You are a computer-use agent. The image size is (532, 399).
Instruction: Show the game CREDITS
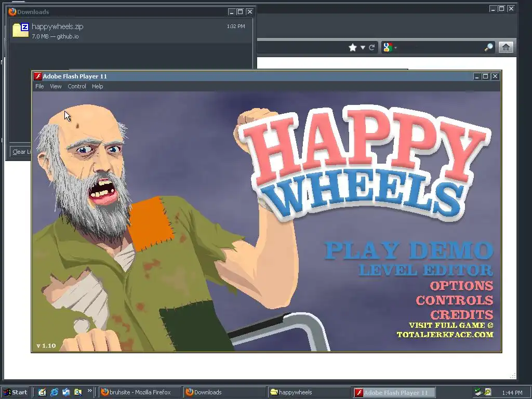click(x=462, y=315)
